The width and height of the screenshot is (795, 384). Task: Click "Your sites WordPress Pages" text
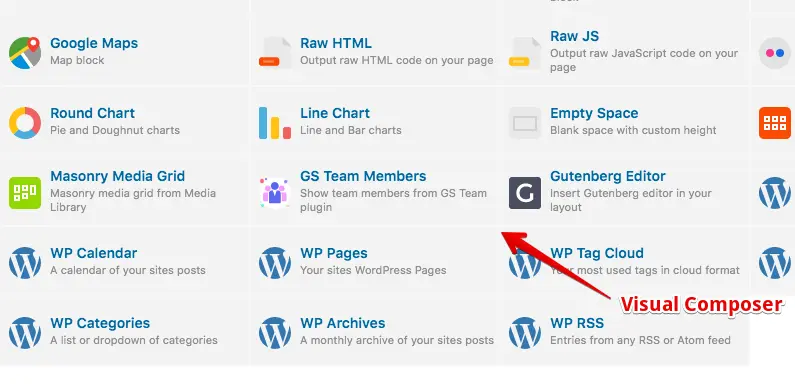[x=373, y=270]
